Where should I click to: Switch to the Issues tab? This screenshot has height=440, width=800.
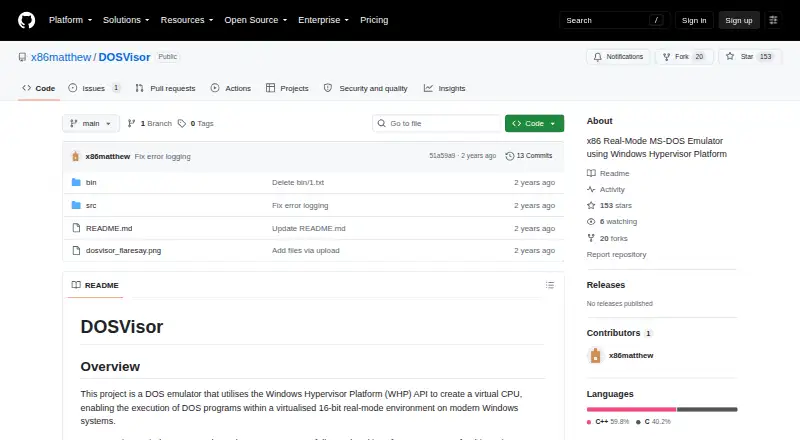click(x=94, y=88)
